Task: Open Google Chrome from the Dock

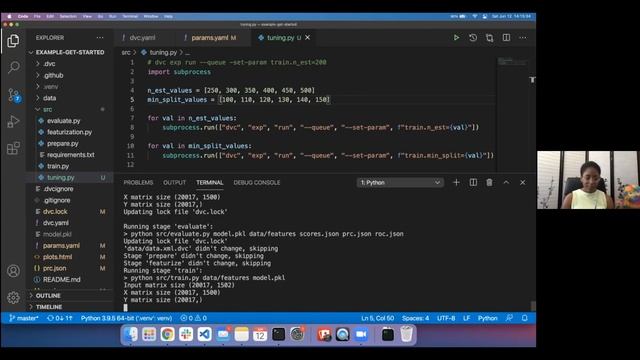Action: coord(167,335)
